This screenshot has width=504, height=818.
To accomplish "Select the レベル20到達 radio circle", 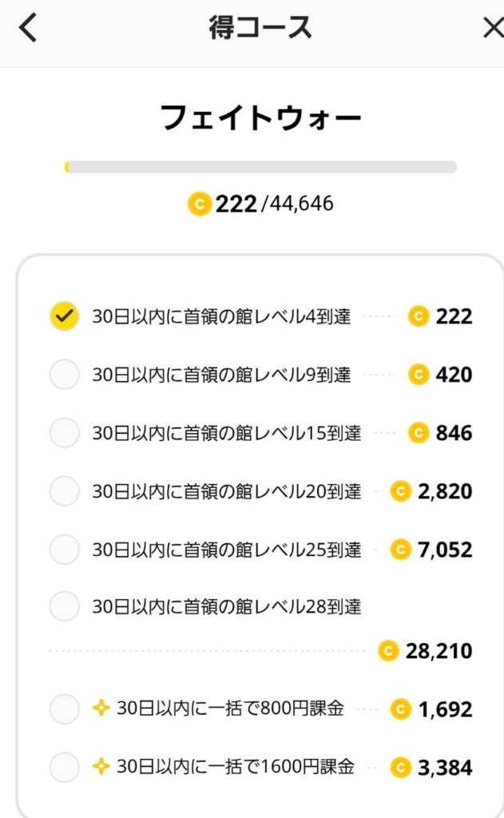I will pyautogui.click(x=64, y=491).
